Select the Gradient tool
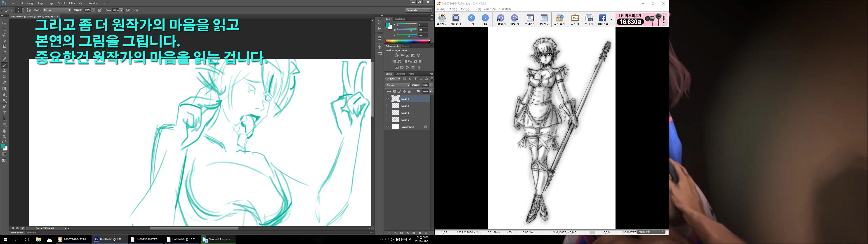868x244 pixels. click(4, 89)
